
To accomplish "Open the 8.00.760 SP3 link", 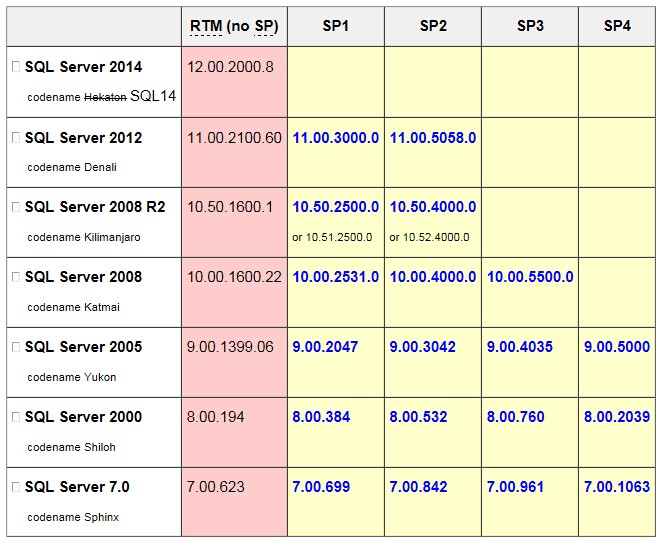I will pyautogui.click(x=515, y=417).
